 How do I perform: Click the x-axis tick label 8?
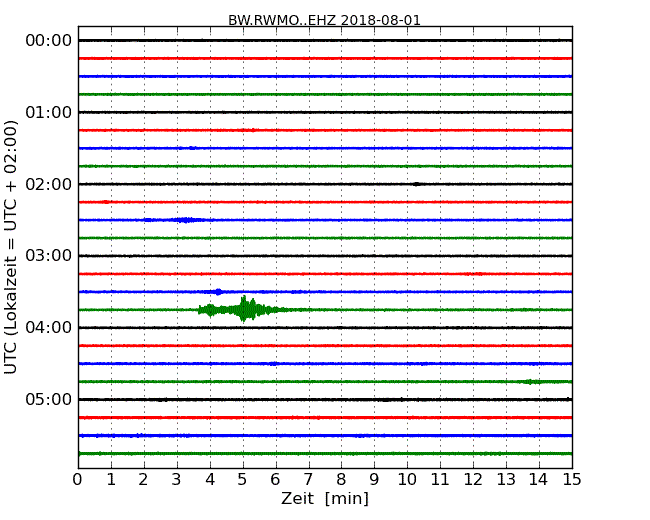point(341,480)
